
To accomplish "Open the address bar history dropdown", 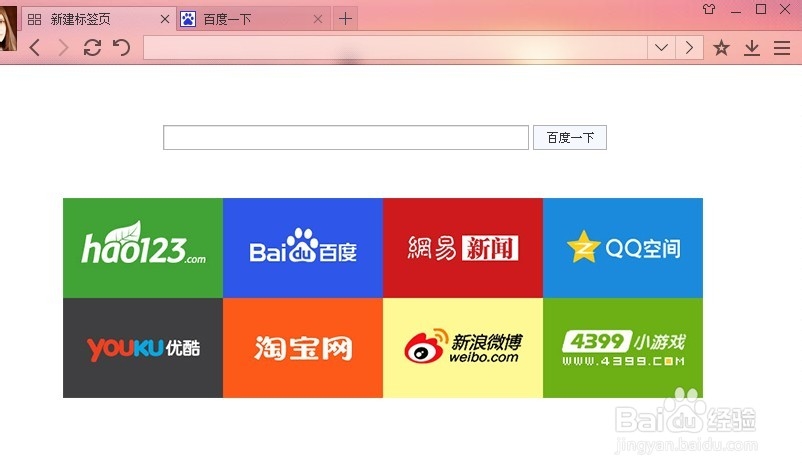I will click(661, 48).
